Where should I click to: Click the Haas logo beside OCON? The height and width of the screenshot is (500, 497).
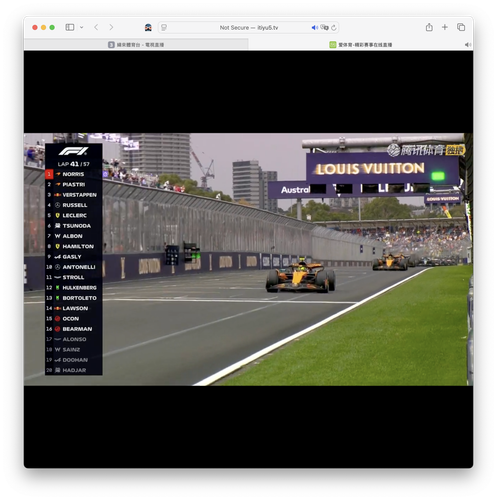(x=57, y=319)
